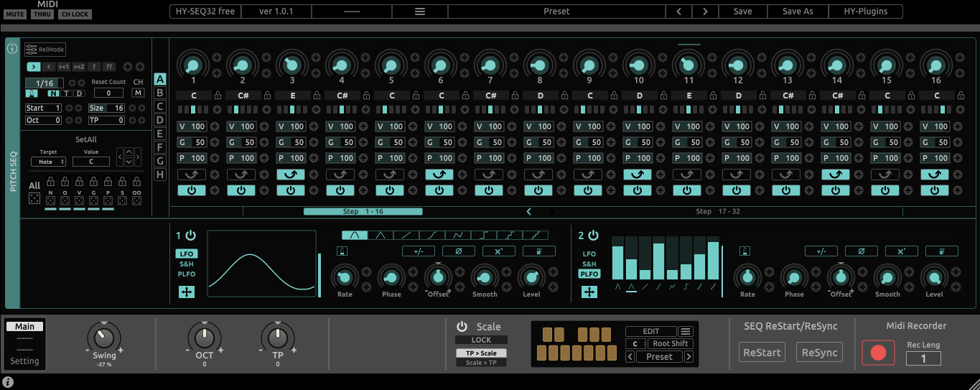
Task: Click the lock icon above the V dice
Action: [x=80, y=181]
